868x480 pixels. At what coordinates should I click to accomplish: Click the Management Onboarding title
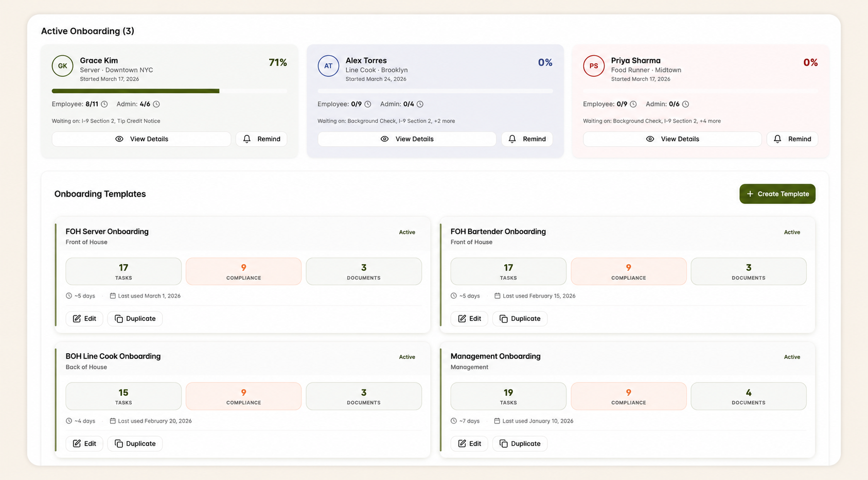pos(495,356)
